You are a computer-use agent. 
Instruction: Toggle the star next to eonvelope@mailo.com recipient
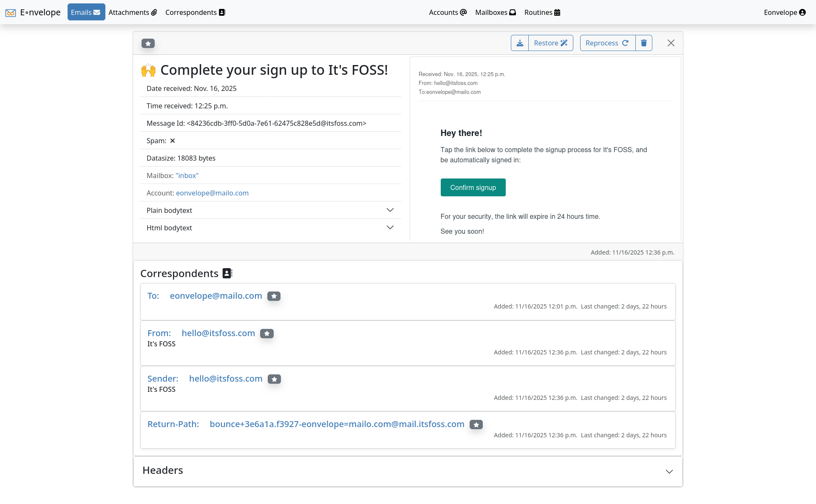274,296
